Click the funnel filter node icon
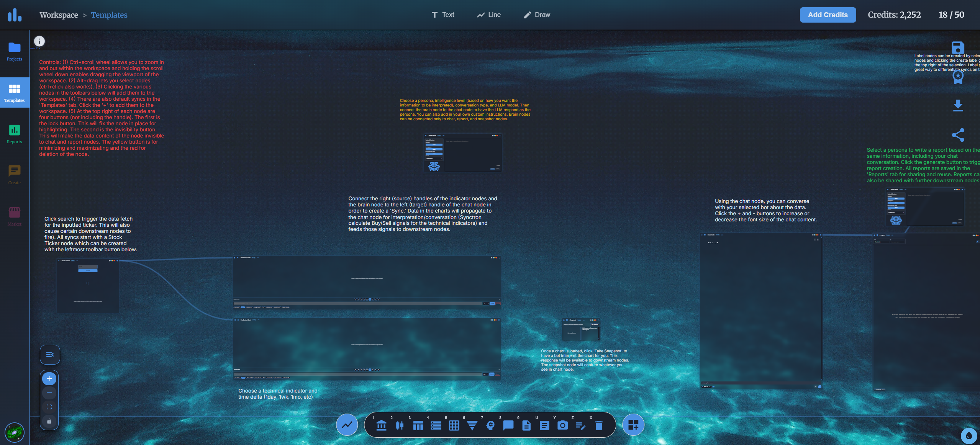Viewport: 980px width, 445px height. [472, 425]
